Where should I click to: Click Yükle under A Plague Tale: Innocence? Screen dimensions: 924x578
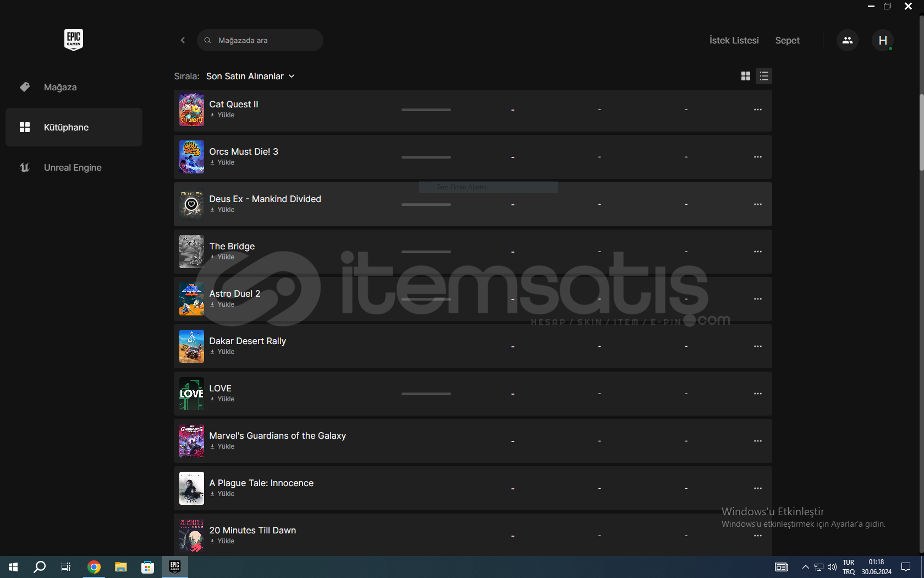222,494
